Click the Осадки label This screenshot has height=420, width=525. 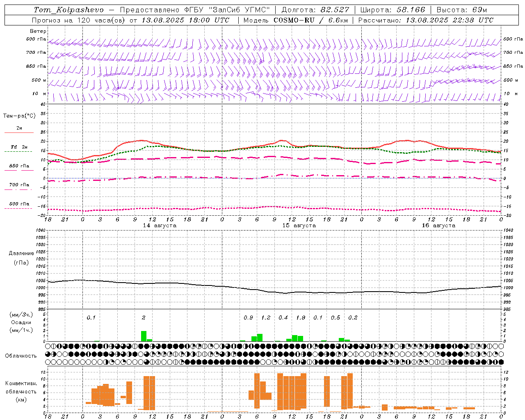(x=21, y=322)
